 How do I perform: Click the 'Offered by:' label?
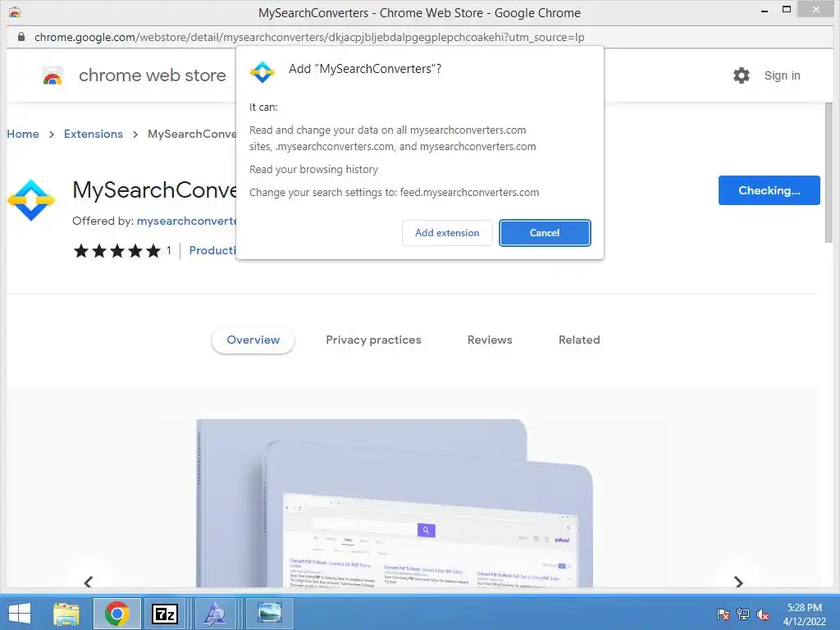103,221
